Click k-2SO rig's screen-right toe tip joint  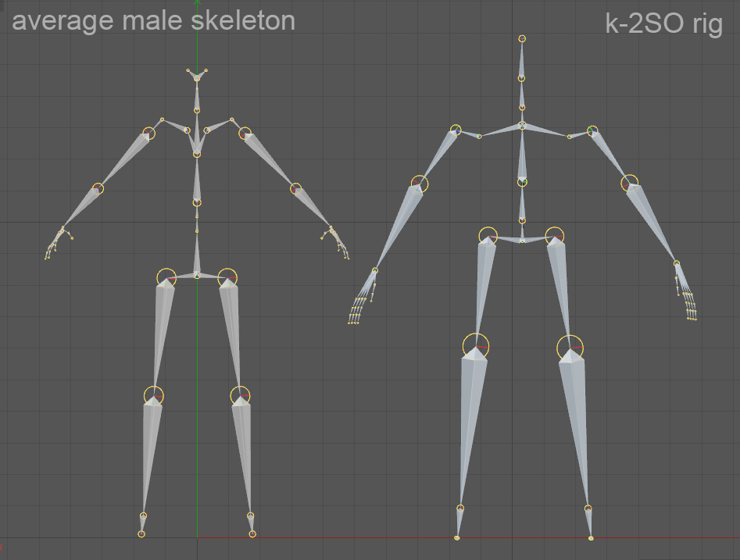pos(591,538)
